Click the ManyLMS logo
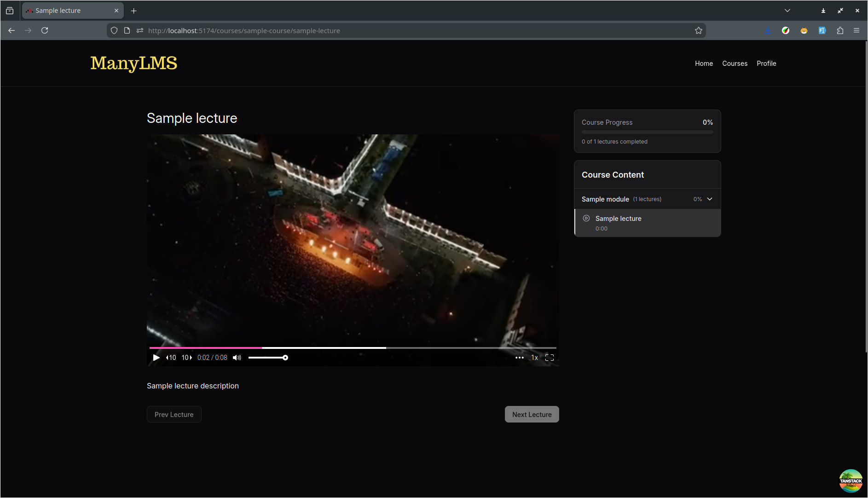Image resolution: width=868 pixels, height=498 pixels. pyautogui.click(x=134, y=63)
